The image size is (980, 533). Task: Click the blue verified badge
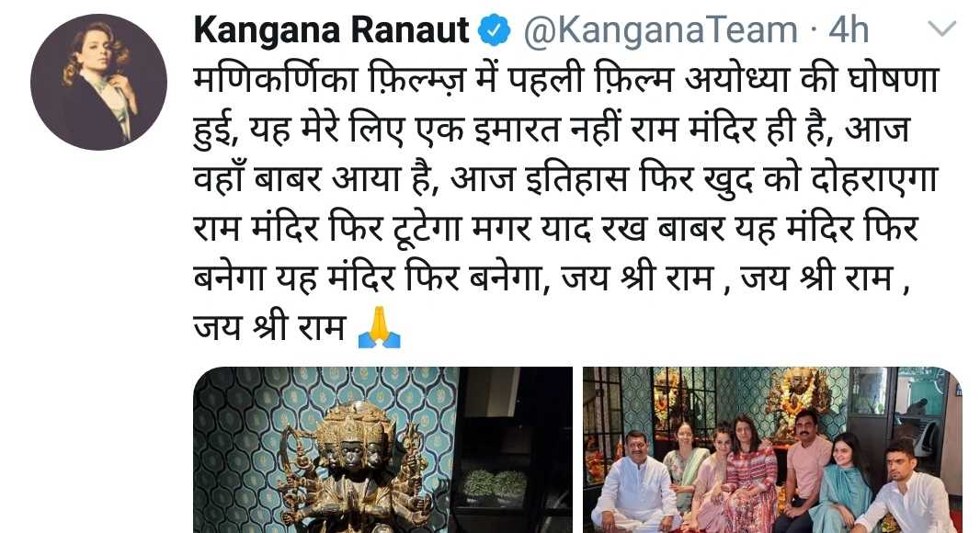tap(495, 30)
